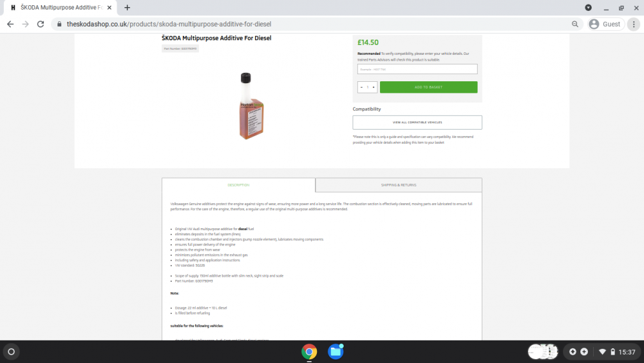Click 'suitable for the following vehicles' heading

click(196, 326)
